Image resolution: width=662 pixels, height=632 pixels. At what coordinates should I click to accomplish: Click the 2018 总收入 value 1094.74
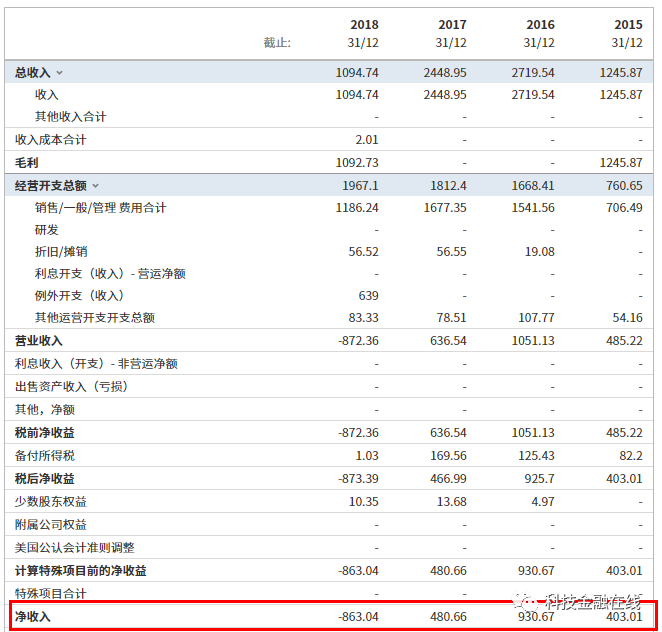[x=357, y=73]
